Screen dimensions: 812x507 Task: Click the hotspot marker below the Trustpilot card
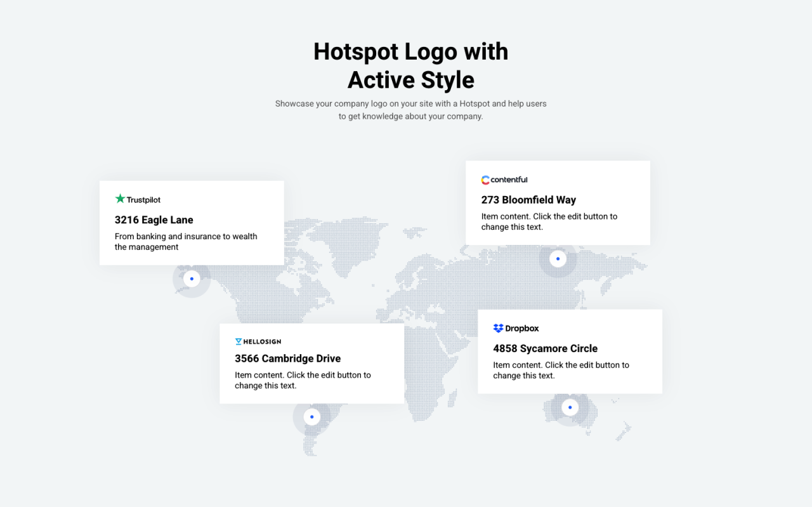192,279
